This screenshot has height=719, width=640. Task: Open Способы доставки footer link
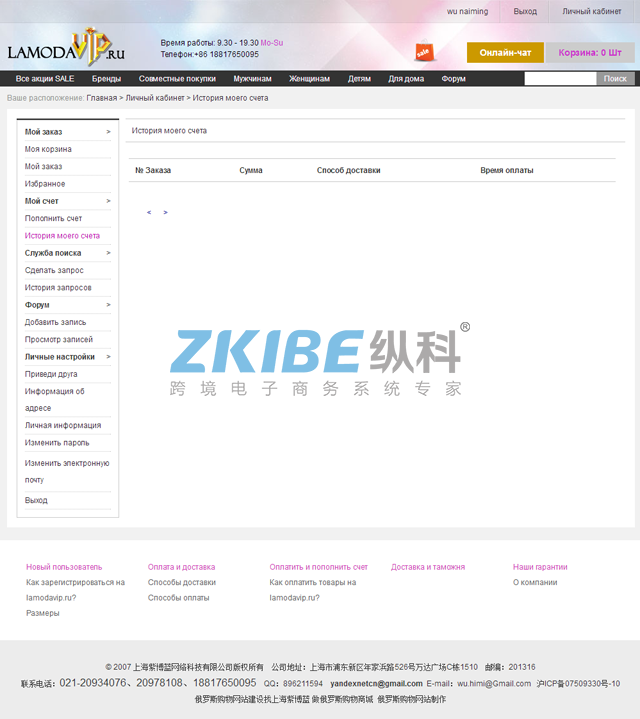point(182,583)
